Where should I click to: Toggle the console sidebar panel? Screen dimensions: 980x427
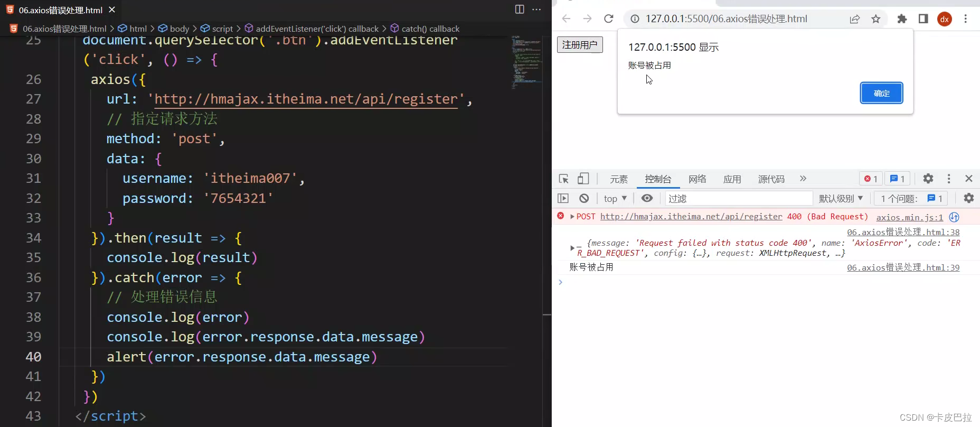[x=563, y=198]
